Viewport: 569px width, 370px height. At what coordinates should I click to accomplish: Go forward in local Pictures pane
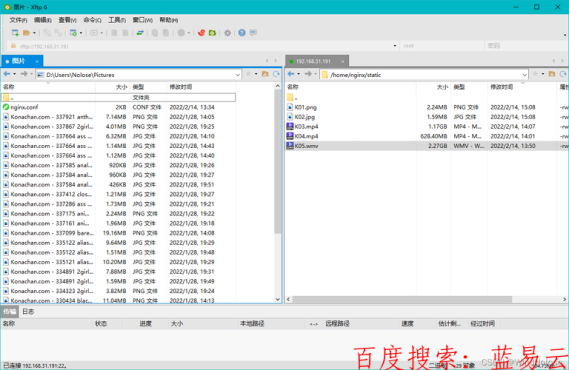24,74
